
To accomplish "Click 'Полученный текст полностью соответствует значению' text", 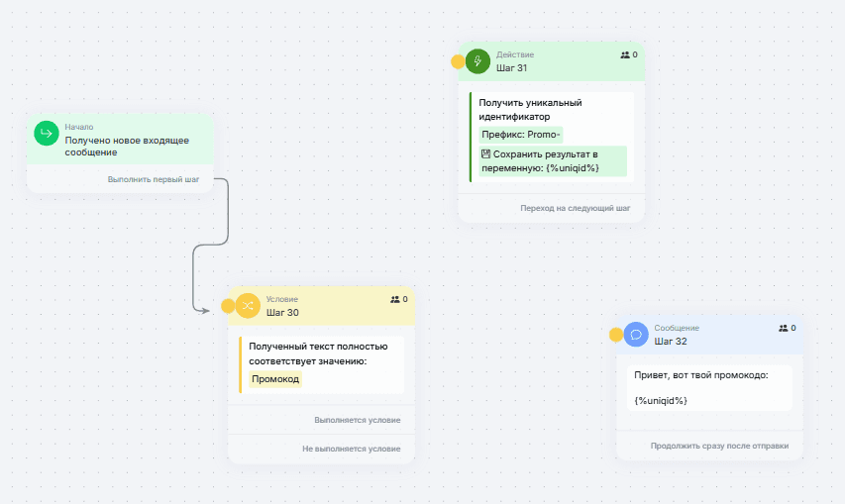I will coord(318,353).
